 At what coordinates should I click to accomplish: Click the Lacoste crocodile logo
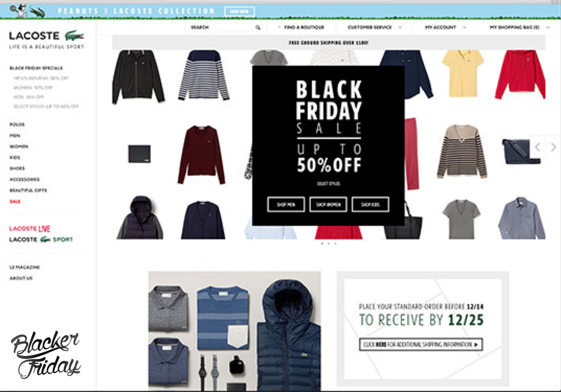pyautogui.click(x=74, y=36)
